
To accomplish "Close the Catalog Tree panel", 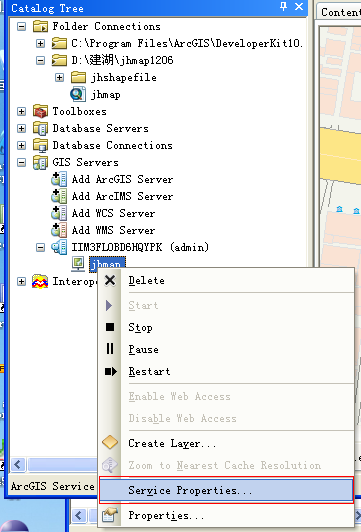I will point(299,6).
